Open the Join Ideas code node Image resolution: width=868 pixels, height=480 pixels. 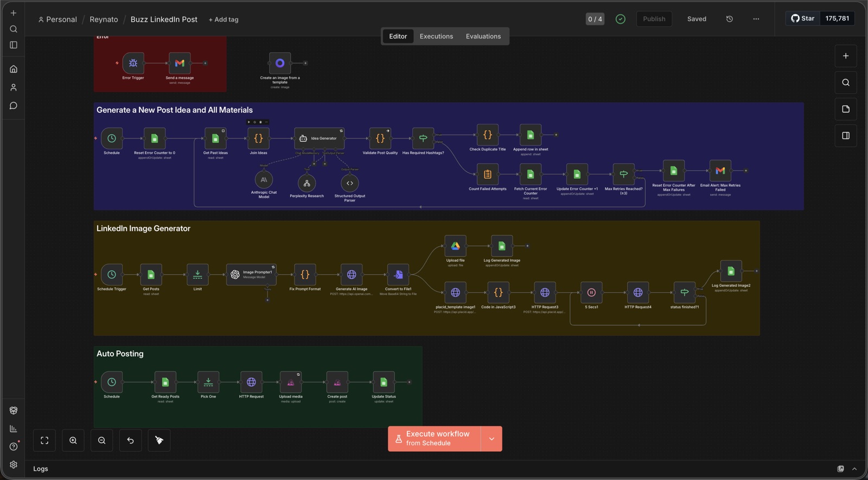point(258,138)
